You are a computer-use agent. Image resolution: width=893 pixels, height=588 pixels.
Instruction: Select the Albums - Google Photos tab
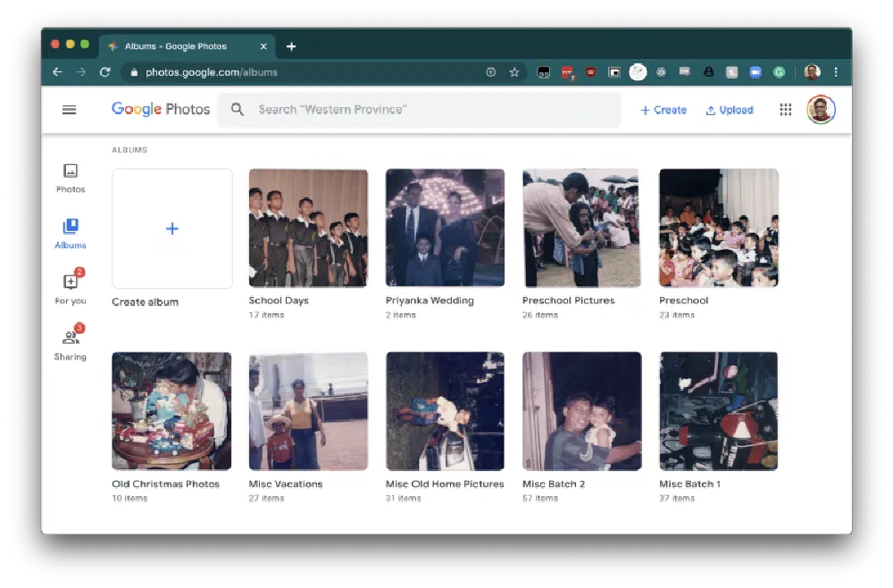pyautogui.click(x=188, y=46)
